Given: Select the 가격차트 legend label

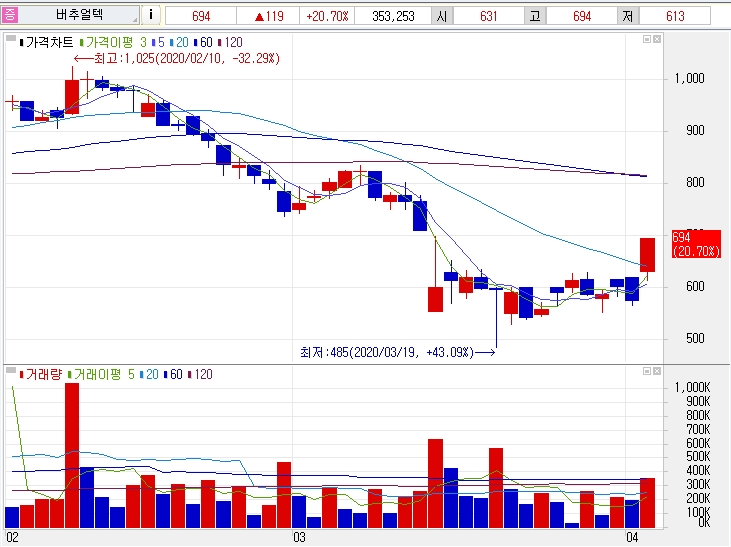Looking at the screenshot, I should 47,42.
